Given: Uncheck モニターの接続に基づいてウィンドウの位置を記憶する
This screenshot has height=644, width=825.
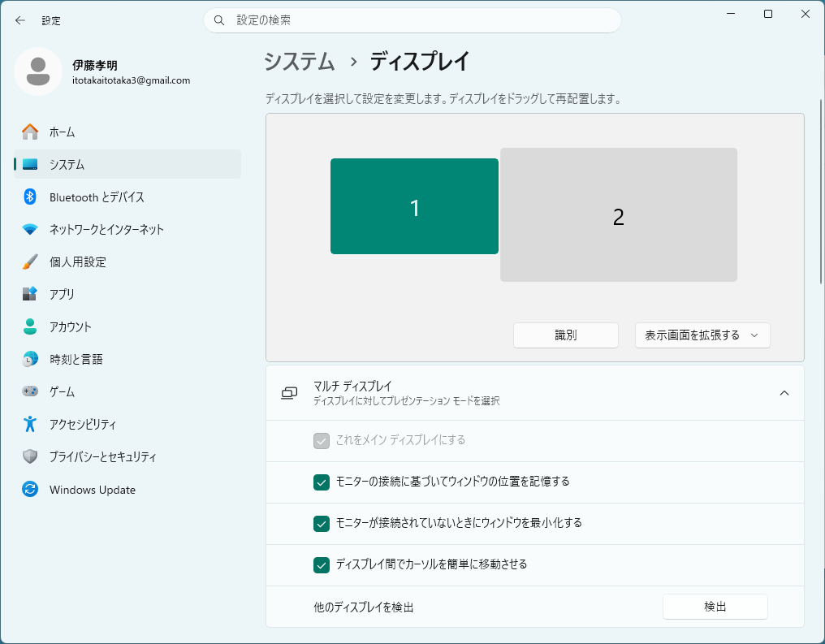Looking at the screenshot, I should pos(321,482).
